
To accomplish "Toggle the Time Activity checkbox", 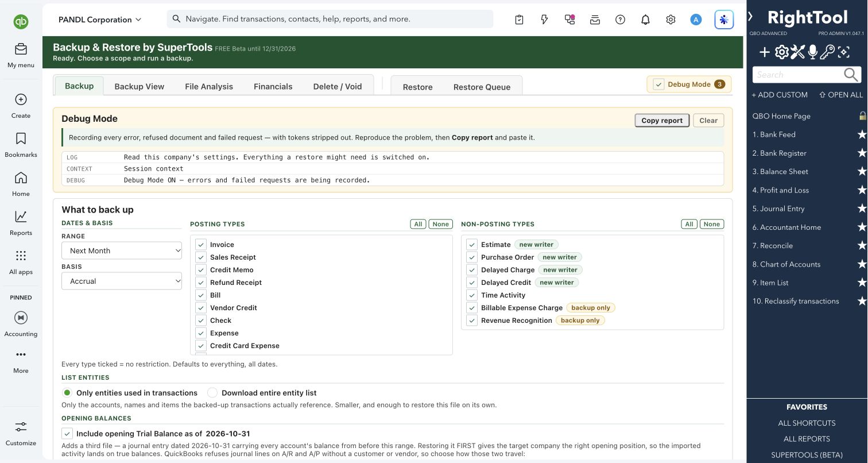I will pyautogui.click(x=472, y=295).
